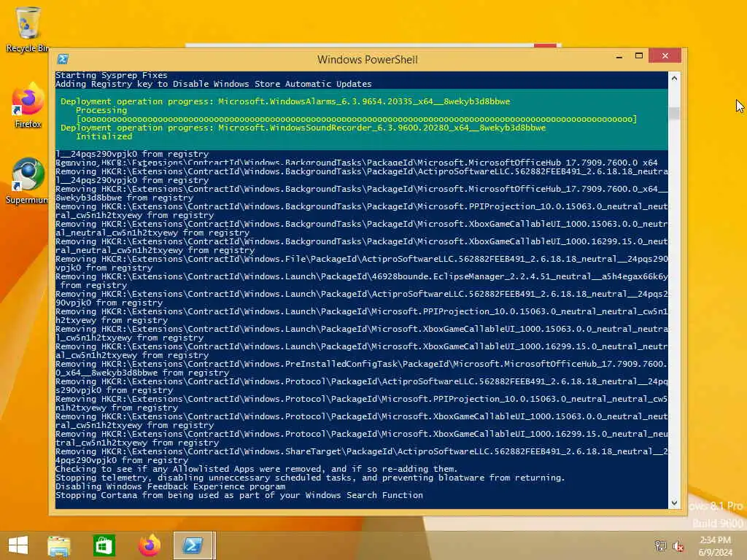Viewport: 747px width, 560px height.
Task: Click the PowerShell vertical scrollbar thumb
Action: click(674, 113)
